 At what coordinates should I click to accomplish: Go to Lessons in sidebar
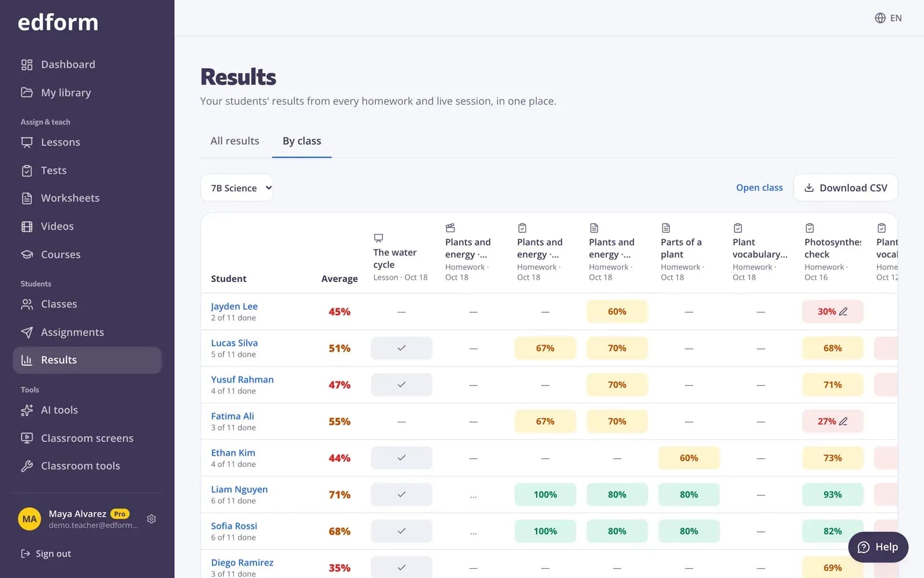point(87,142)
